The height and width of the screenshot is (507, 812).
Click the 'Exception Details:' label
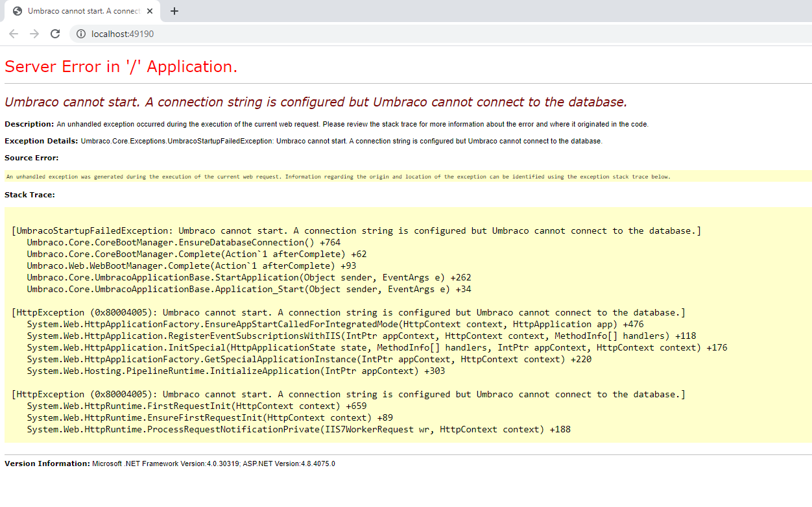pyautogui.click(x=42, y=141)
